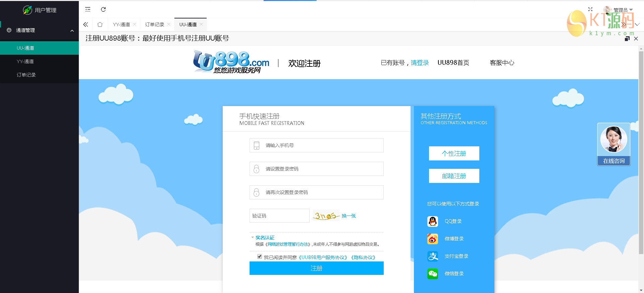Collapse the sidebar menu toggle icon
This screenshot has width=644, height=293.
pos(88,9)
